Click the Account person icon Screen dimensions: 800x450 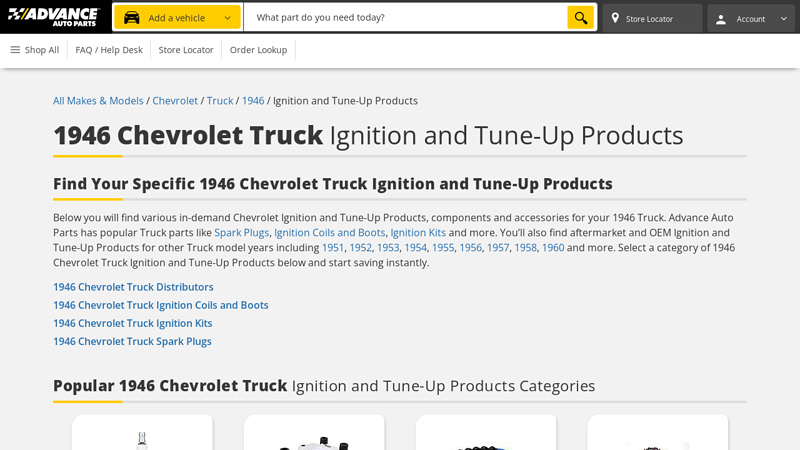click(721, 19)
